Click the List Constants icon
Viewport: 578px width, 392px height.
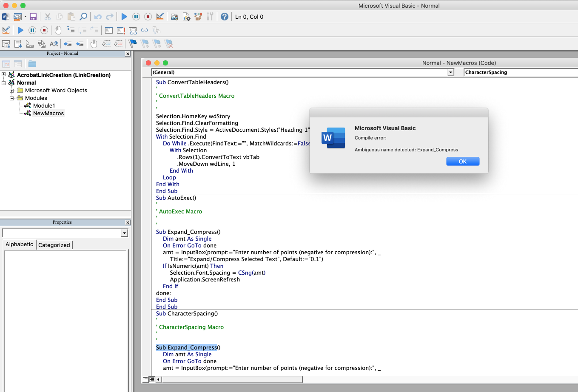(18, 44)
